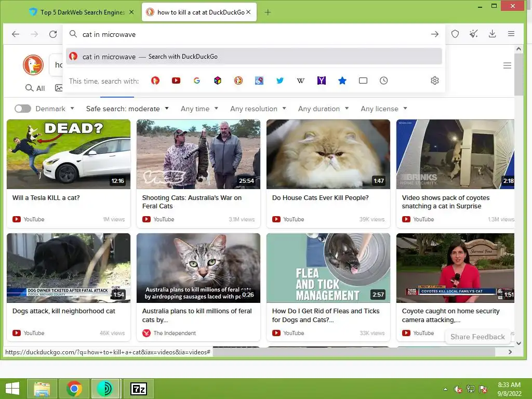
Task: Expand the Denmark region dropdown
Action: (x=55, y=109)
